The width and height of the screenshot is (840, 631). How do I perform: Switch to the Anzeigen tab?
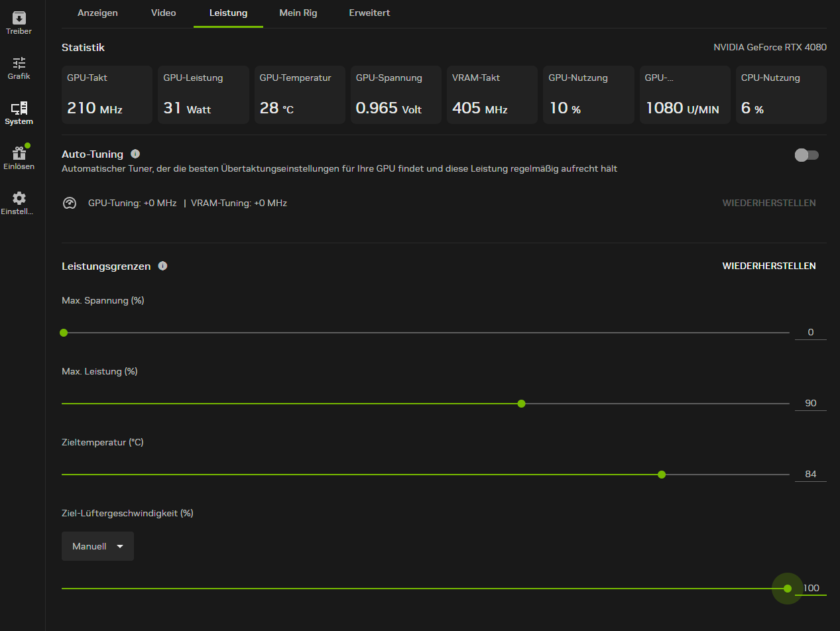tap(97, 13)
